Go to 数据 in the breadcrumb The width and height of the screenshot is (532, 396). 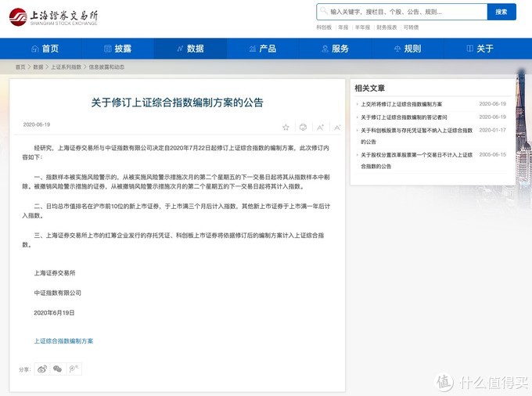(x=38, y=67)
